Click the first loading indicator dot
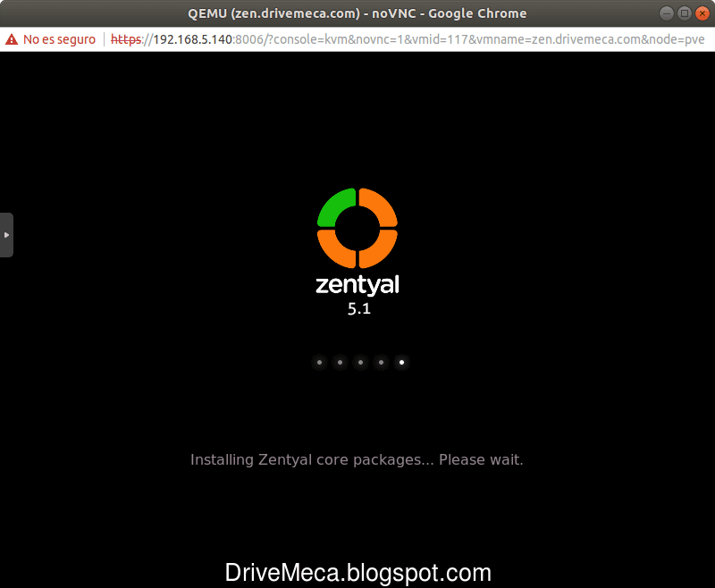 point(319,362)
